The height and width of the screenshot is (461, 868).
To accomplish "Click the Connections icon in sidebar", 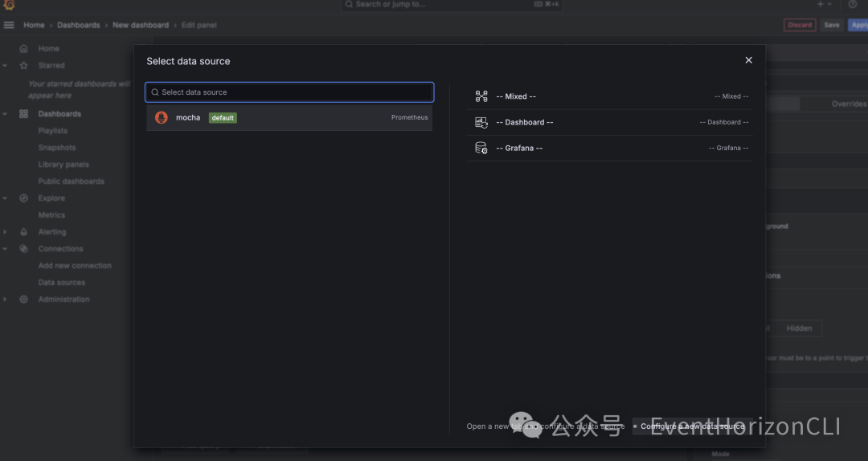I will 24,249.
